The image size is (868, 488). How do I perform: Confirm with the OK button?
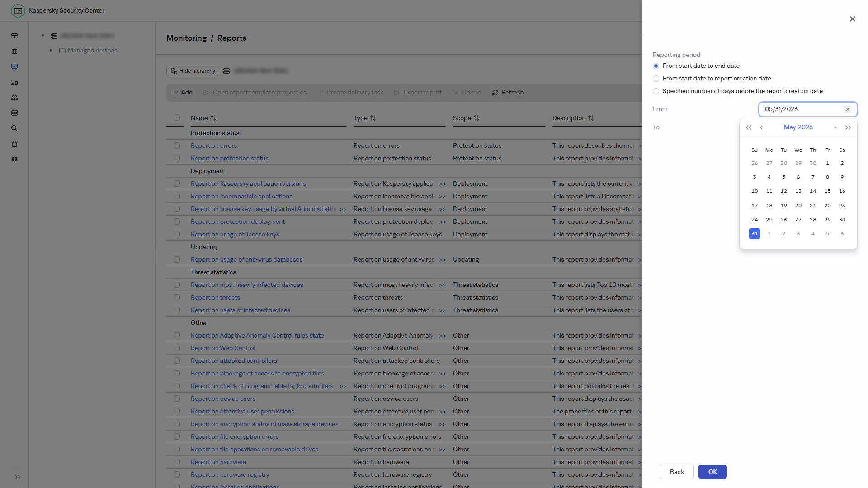pos(712,472)
